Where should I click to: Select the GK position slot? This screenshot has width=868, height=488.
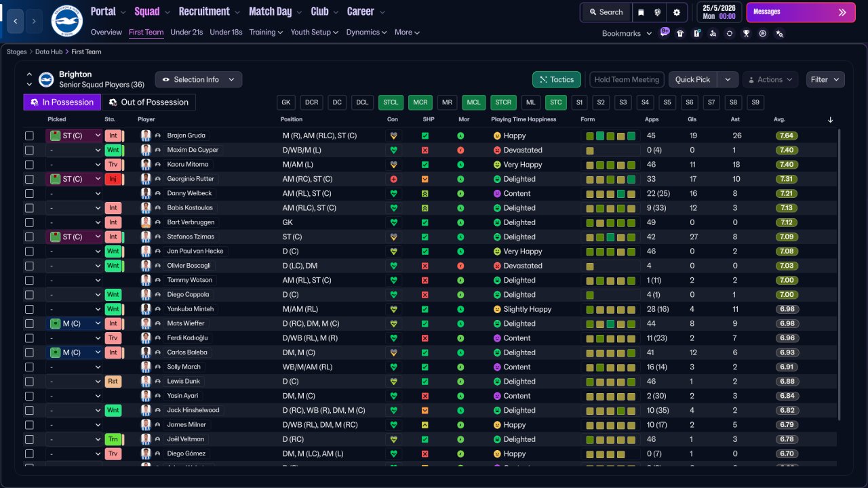286,102
